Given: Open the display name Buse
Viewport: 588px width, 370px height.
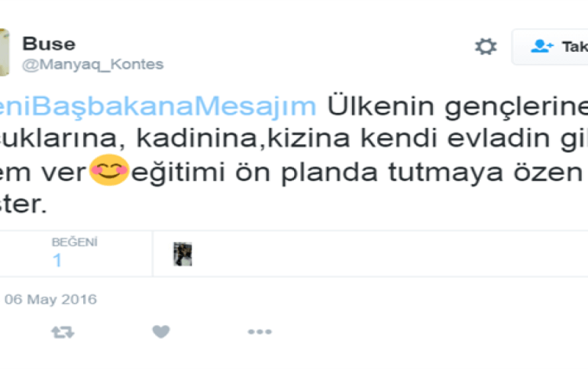Looking at the screenshot, I should [49, 43].
